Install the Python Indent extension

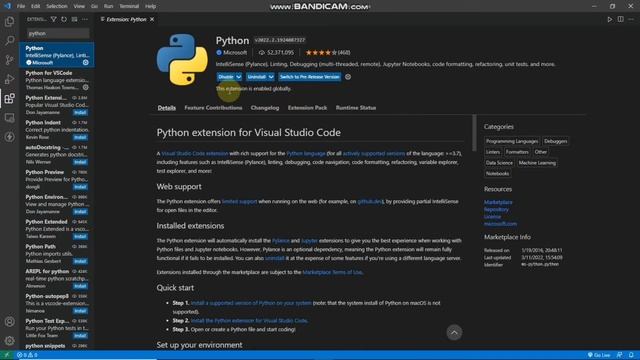pos(80,137)
